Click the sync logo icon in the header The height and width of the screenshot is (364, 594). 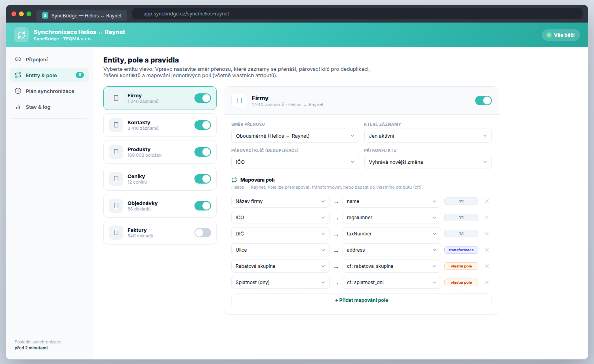[x=21, y=35]
